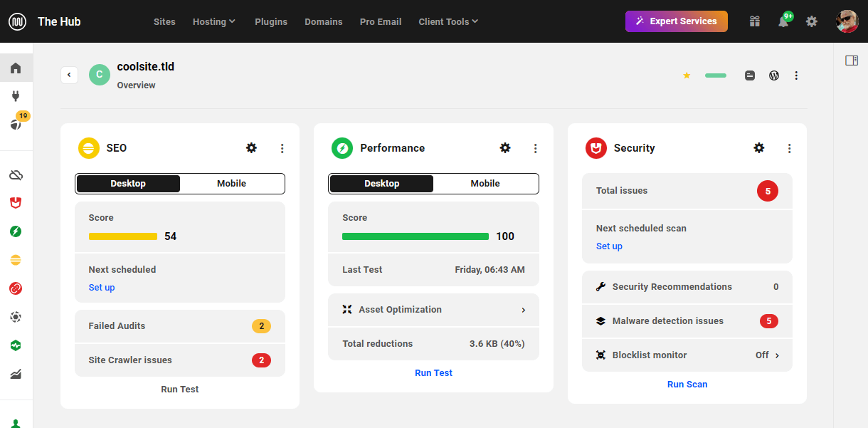Click Set up under Next scheduled scan

click(609, 246)
